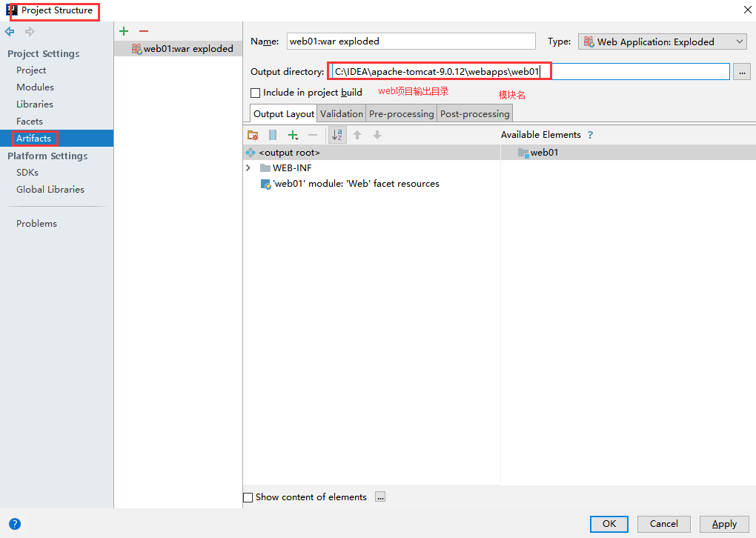Select the web01:war exploded artifact
The image size is (756, 538).
[179, 49]
